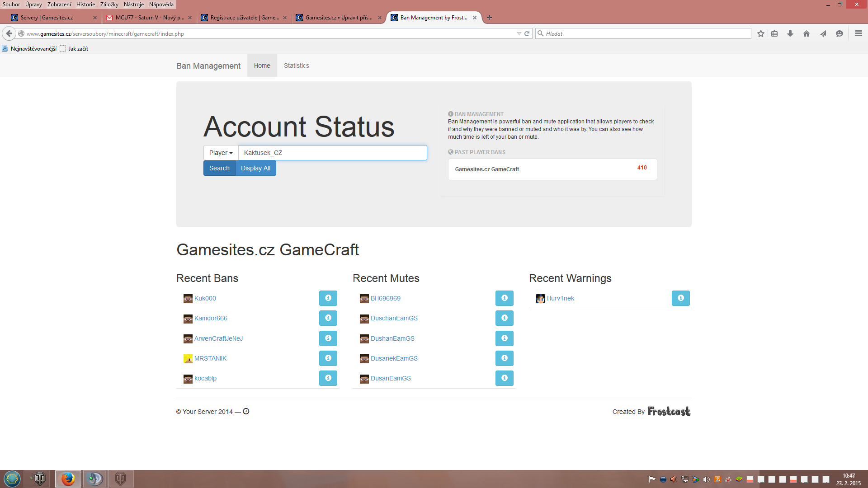Open the Statistics navigation tab

(x=297, y=66)
